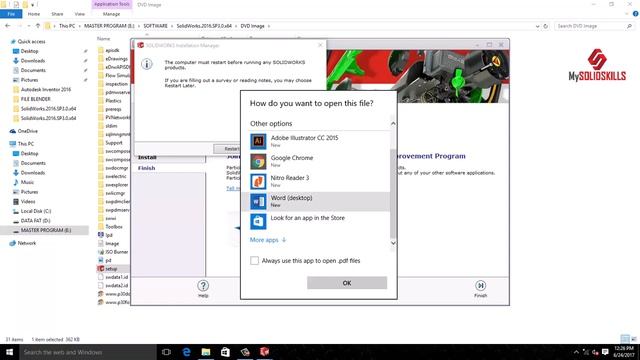Open Explorer help question icon
The image size is (640, 360).
[x=635, y=14]
